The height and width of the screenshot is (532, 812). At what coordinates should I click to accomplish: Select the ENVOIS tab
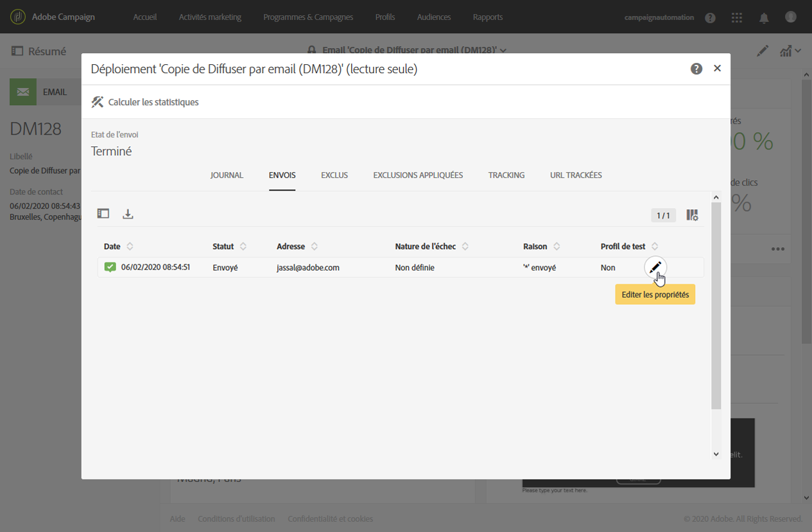(282, 175)
